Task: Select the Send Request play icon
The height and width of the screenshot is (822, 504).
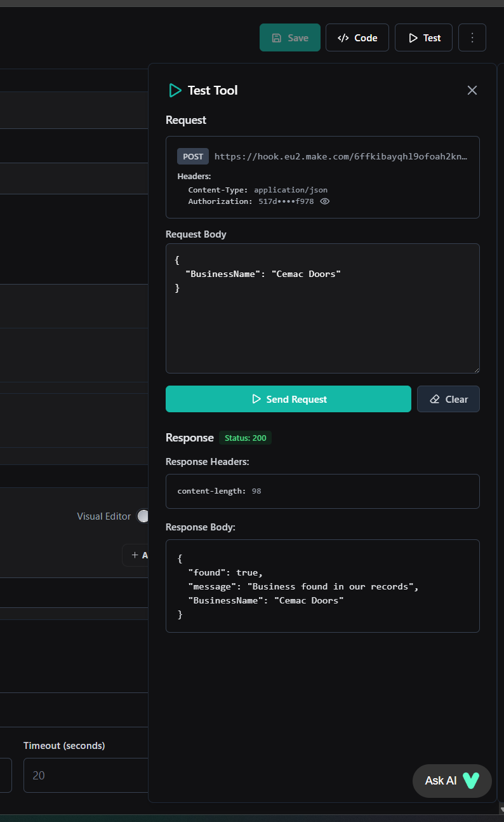Action: (x=256, y=399)
